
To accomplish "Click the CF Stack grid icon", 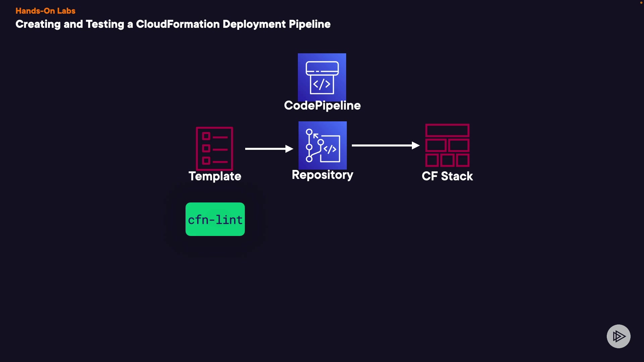I will [447, 145].
